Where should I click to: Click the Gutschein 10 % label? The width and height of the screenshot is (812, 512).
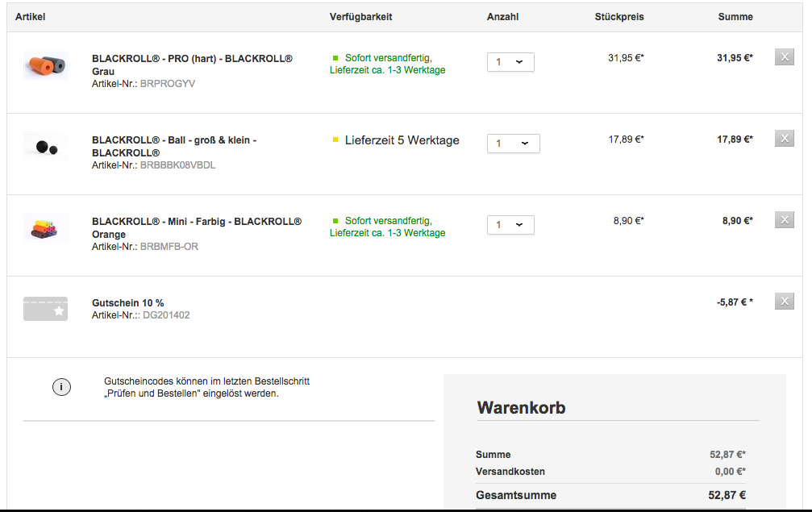click(x=127, y=303)
